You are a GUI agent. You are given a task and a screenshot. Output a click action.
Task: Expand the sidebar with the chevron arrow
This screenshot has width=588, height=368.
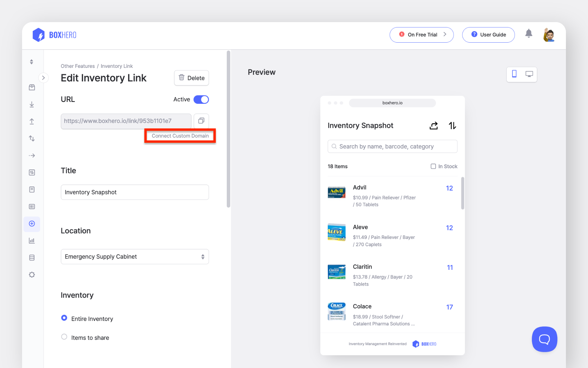click(x=44, y=78)
